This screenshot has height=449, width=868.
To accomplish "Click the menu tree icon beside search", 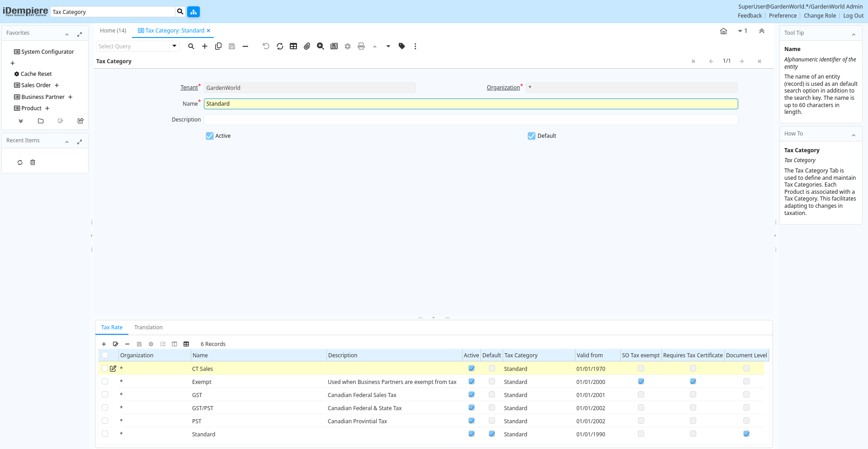I will coord(193,12).
